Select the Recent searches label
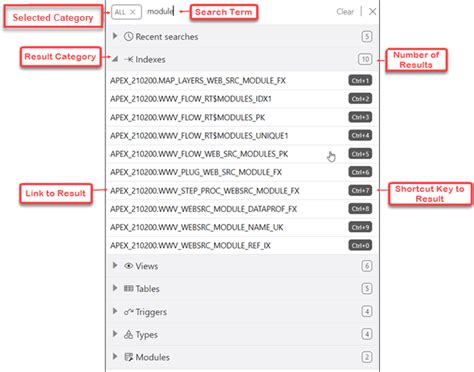Viewport: 474px width, 372px height. 167,37
